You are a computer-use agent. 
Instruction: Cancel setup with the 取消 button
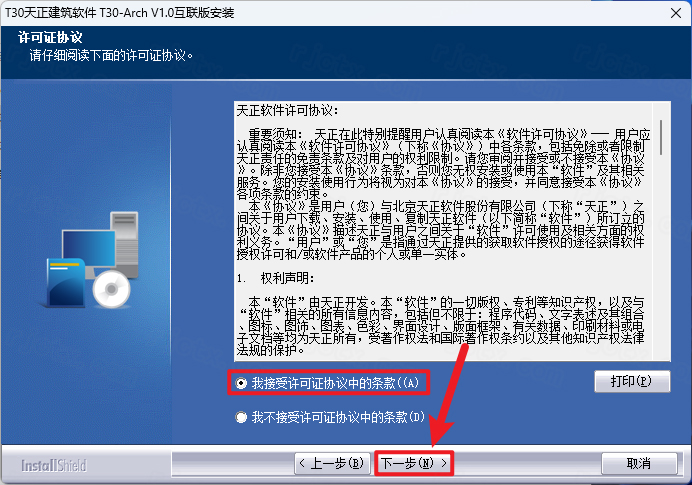(638, 464)
